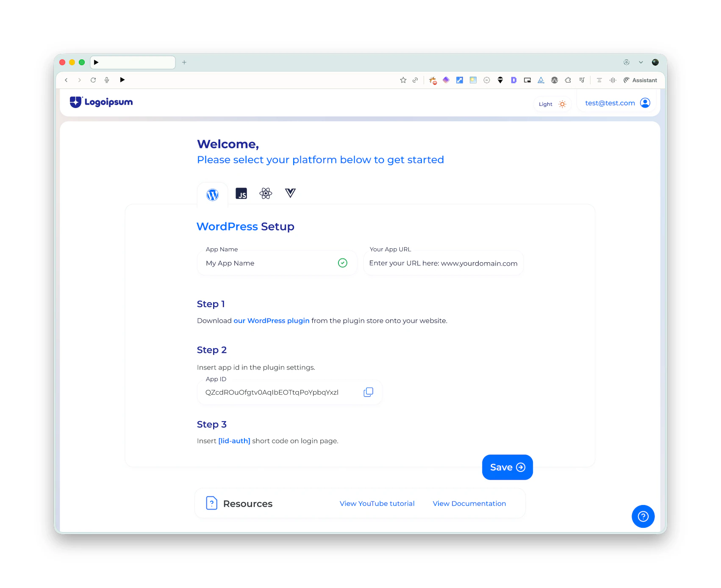Click the purple D extension icon

click(514, 80)
